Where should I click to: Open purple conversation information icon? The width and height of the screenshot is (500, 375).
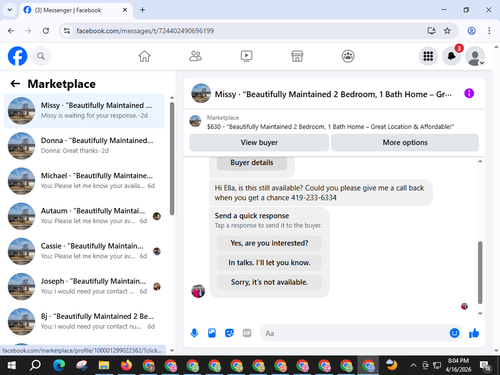469,93
